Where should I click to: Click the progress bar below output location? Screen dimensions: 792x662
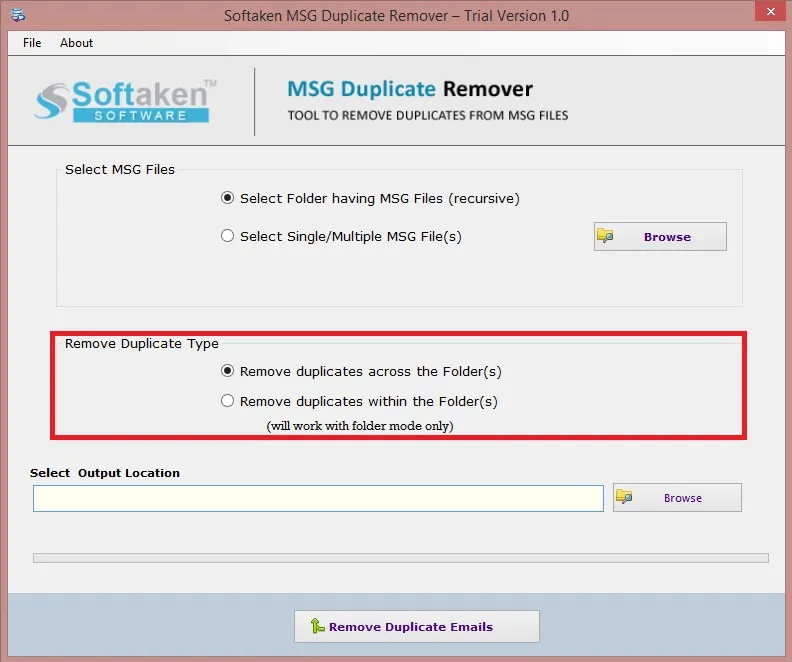pyautogui.click(x=401, y=558)
